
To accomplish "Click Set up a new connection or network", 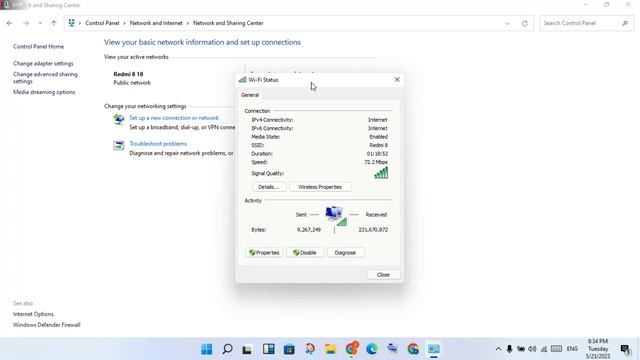I will (174, 118).
